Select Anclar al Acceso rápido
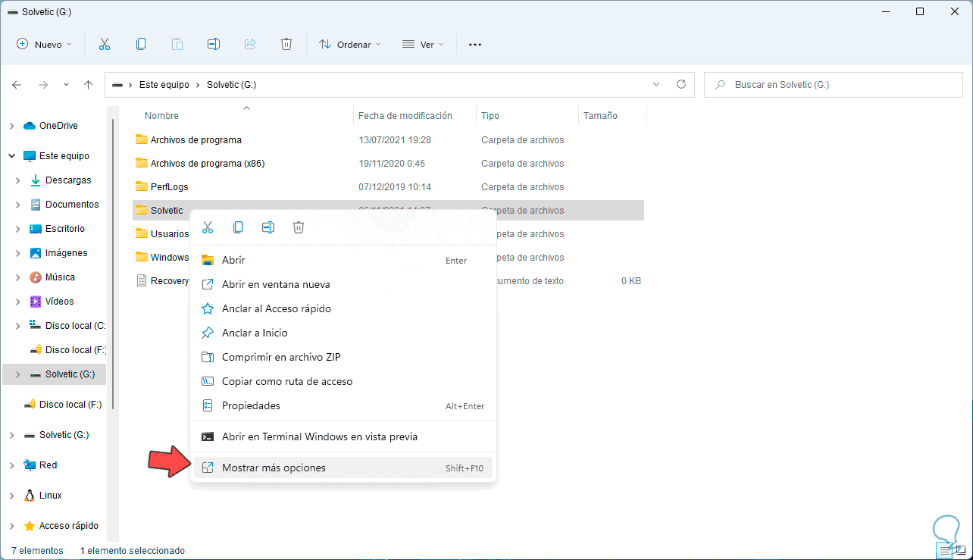This screenshot has height=560, width=973. point(343,308)
